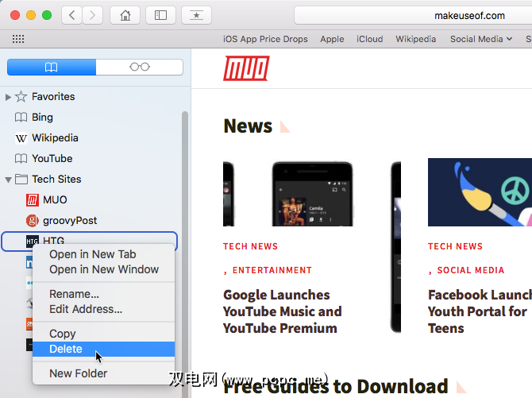
Task: Open iOS App Price Drops bookmark
Action: [265, 40]
